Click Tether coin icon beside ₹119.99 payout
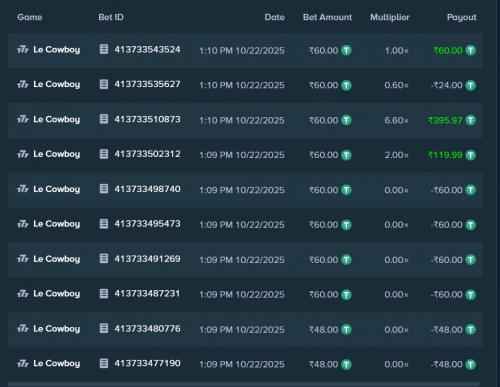Image resolution: width=500 pixels, height=387 pixels. (470, 155)
